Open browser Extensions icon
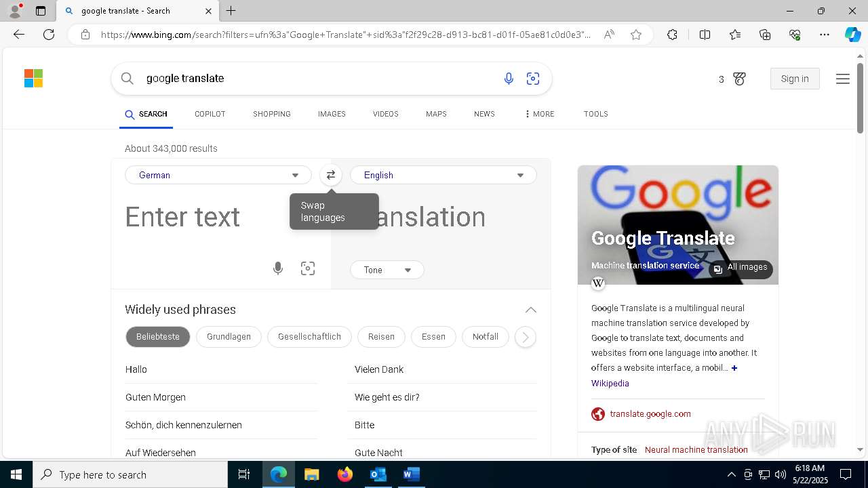Screen dimensions: 868x488 [x=672, y=35]
